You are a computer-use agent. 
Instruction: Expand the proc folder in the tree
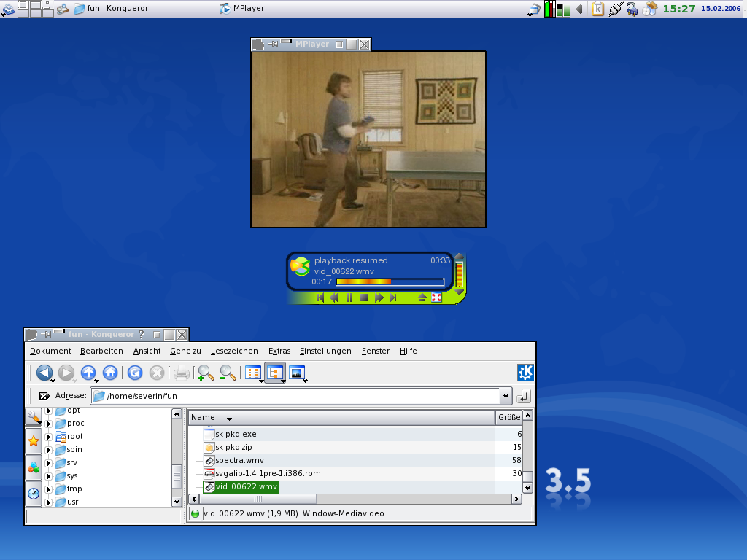(48, 424)
